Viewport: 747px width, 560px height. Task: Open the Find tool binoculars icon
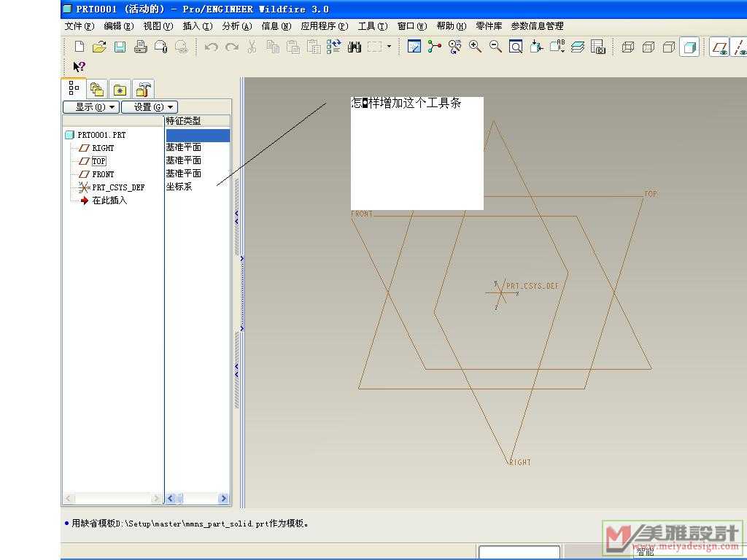(x=355, y=47)
